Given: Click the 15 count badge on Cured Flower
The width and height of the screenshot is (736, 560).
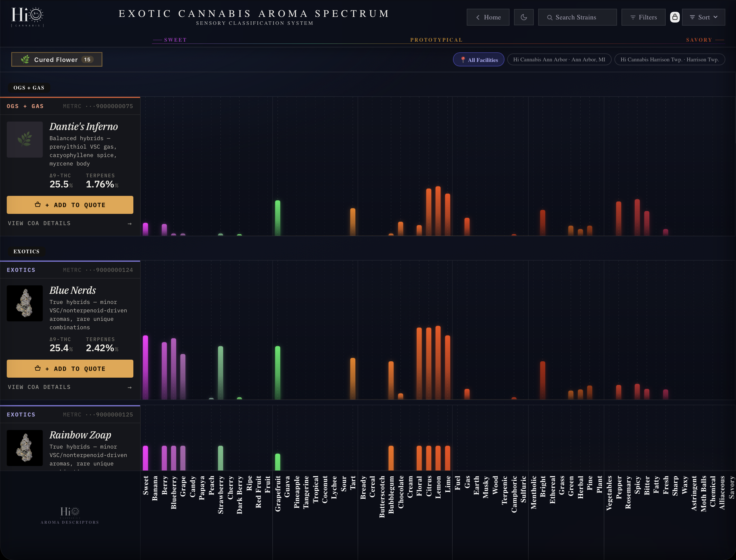Looking at the screenshot, I should 87,59.
